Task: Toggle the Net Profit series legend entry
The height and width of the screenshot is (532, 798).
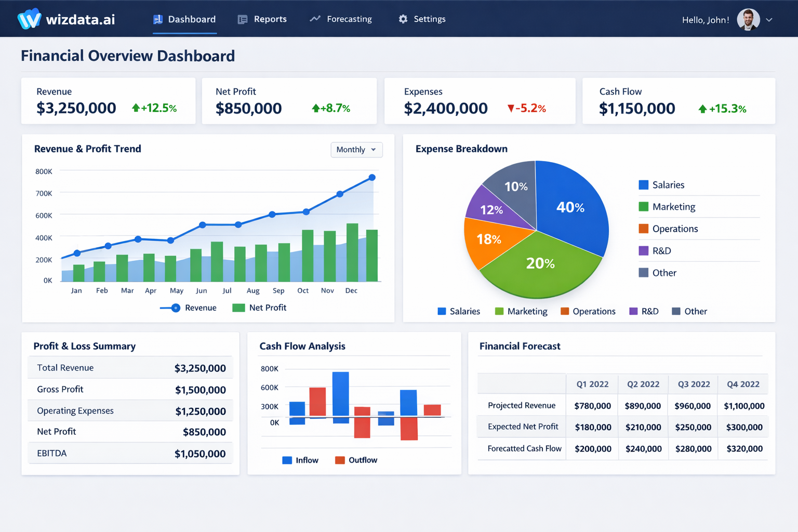Action: click(259, 308)
